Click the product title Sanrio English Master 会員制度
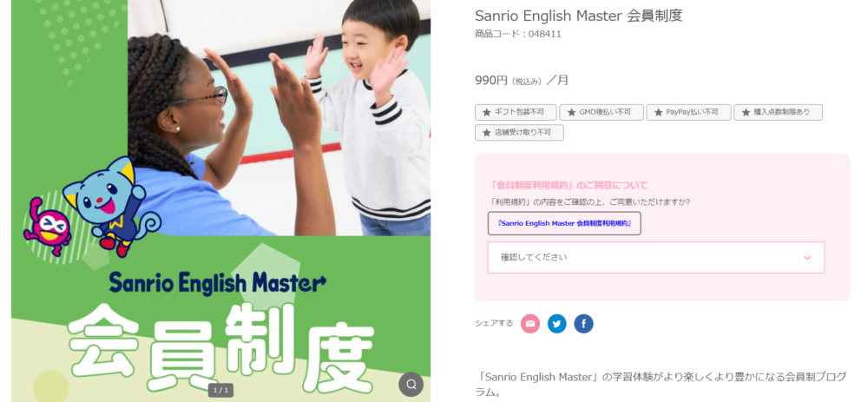 click(578, 16)
